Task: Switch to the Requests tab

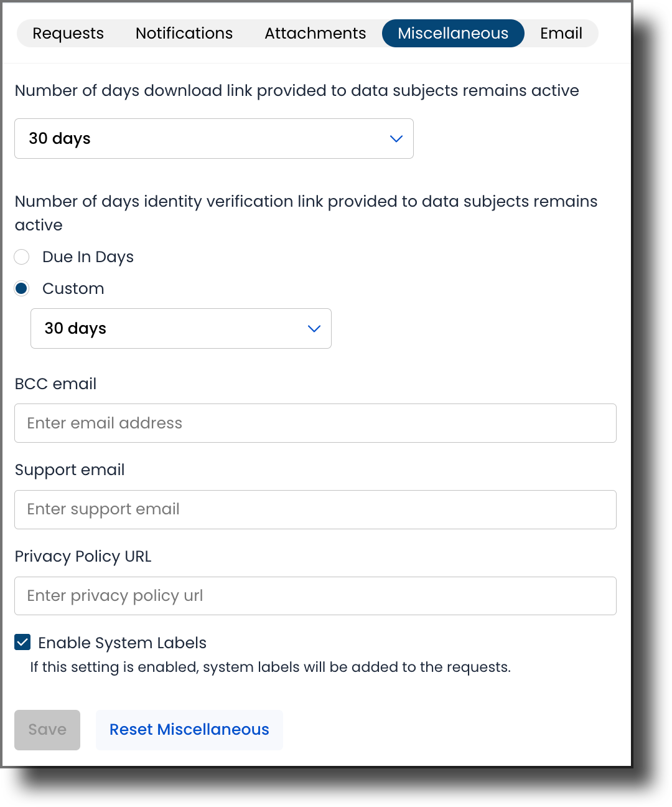Action: tap(68, 33)
